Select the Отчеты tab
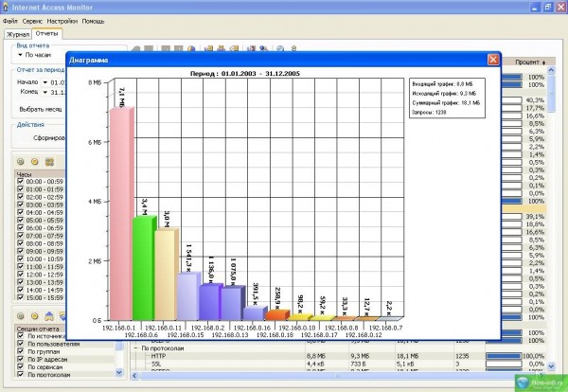Image resolution: width=568 pixels, height=392 pixels. pos(46,33)
